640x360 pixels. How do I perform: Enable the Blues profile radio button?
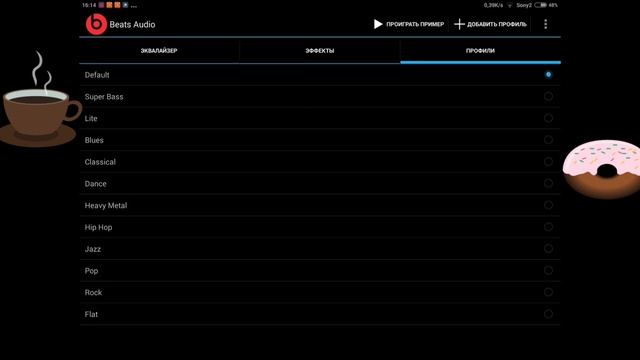[x=548, y=140]
